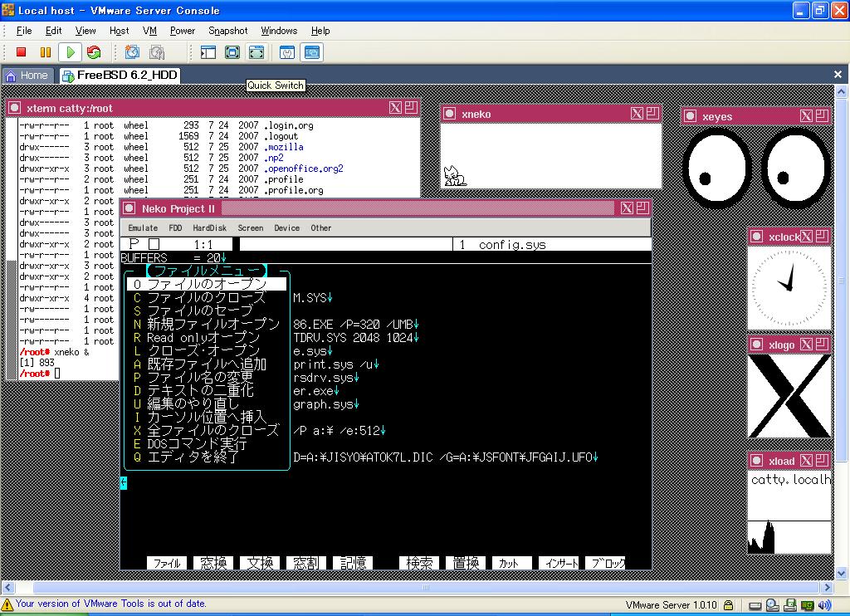Click the 記憶 function key label
Image resolution: width=850 pixels, height=616 pixels.
(353, 563)
